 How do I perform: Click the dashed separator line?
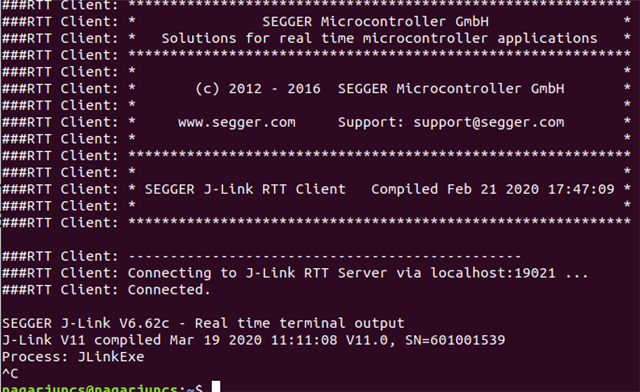point(324,256)
